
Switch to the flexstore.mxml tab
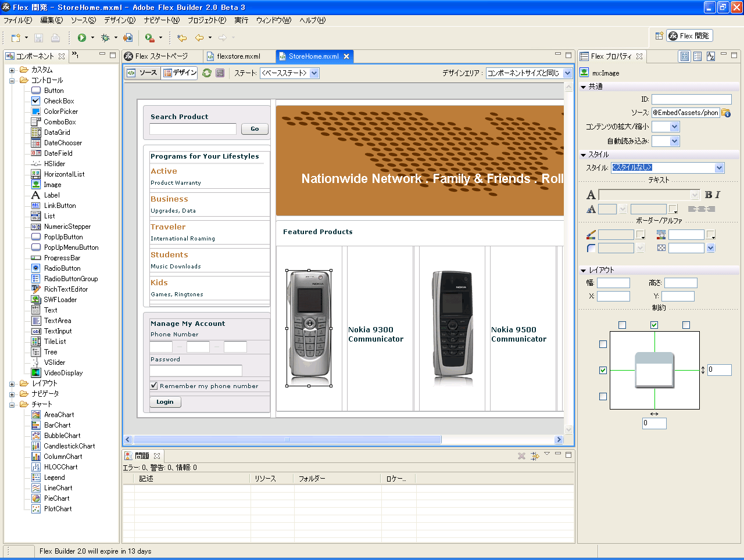pos(238,56)
